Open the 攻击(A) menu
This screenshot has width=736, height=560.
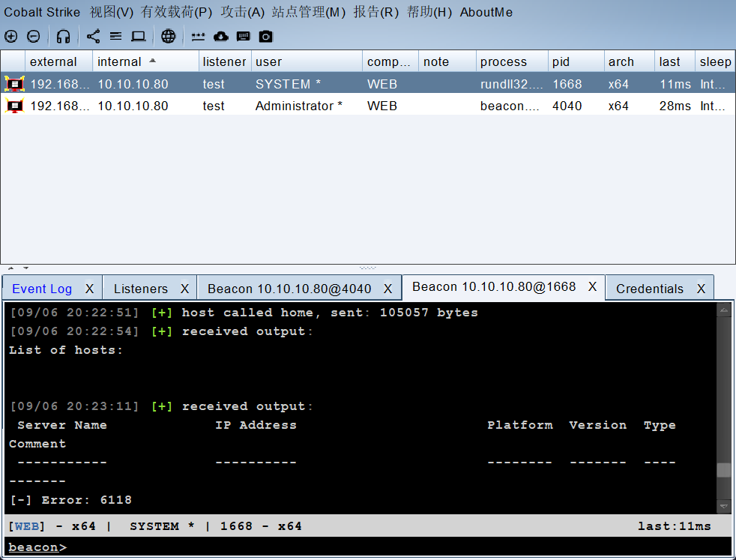243,12
